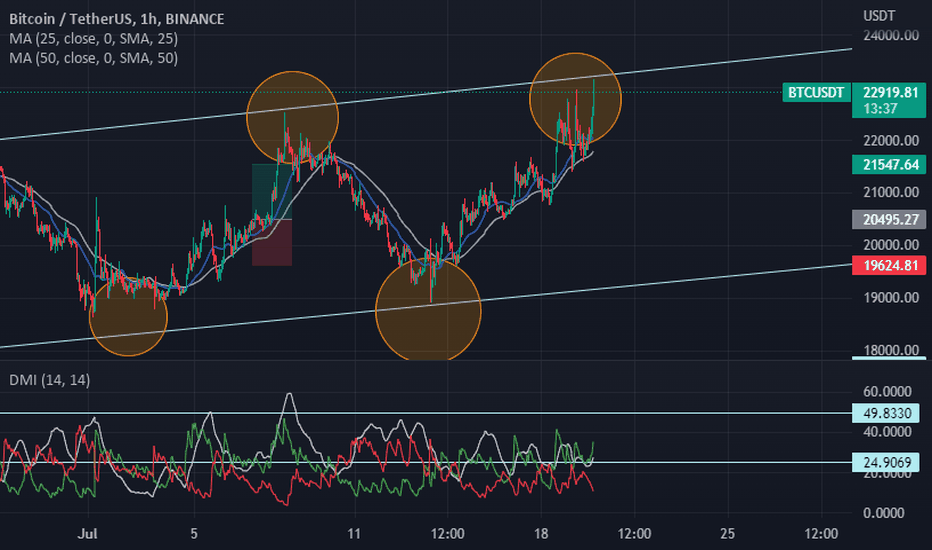This screenshot has width=932, height=550.
Task: Click the 22000.00 price axis level
Action: (890, 141)
